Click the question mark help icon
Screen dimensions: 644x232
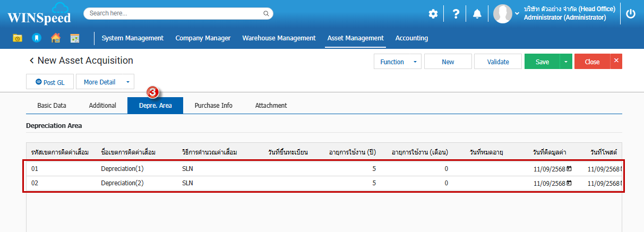[456, 14]
